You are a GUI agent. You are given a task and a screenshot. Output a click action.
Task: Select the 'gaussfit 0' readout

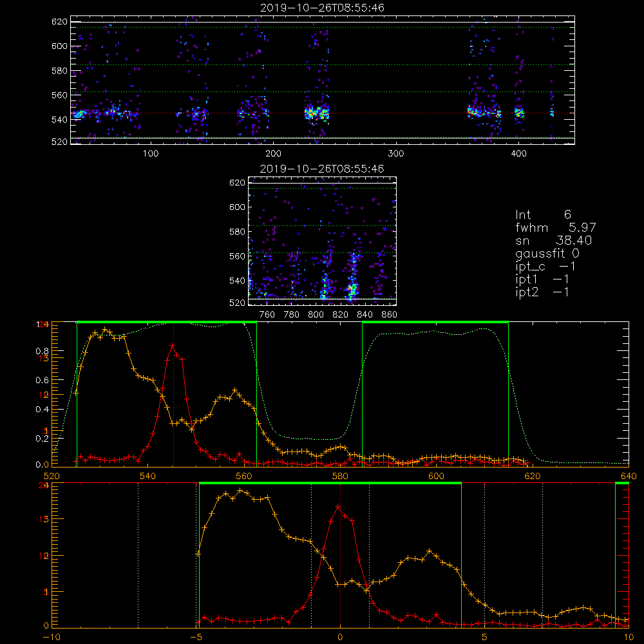pos(547,253)
